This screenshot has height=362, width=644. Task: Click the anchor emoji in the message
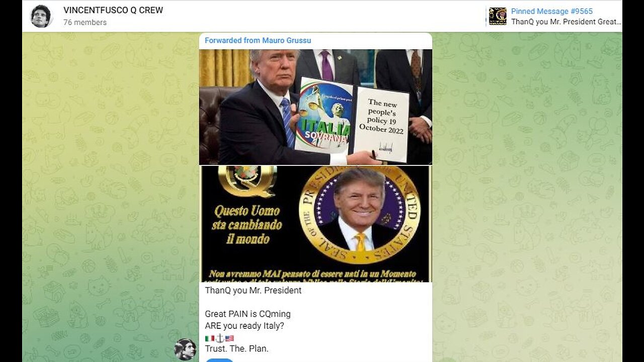click(219, 338)
